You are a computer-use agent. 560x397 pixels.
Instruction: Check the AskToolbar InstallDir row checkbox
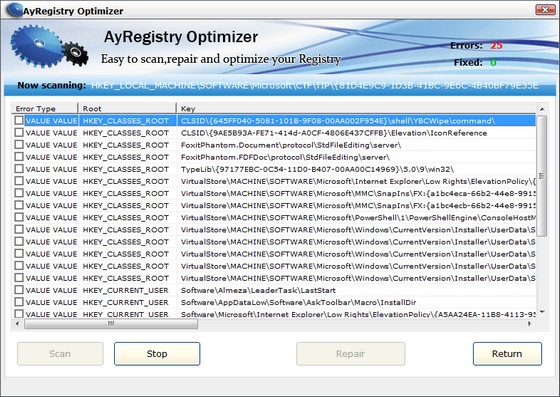point(19,302)
